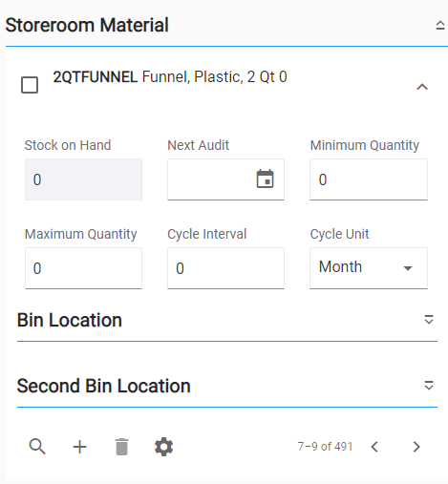Viewport: 448px width, 484px height.
Task: Open the gear settings icon
Action: (x=163, y=447)
